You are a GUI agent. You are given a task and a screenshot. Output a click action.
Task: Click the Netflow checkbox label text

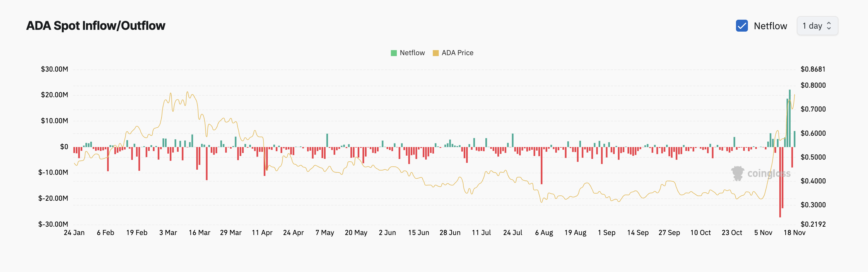tap(770, 26)
